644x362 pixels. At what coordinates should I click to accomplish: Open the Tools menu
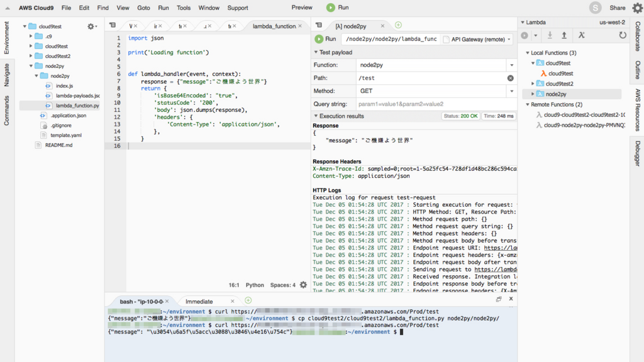[x=184, y=8]
